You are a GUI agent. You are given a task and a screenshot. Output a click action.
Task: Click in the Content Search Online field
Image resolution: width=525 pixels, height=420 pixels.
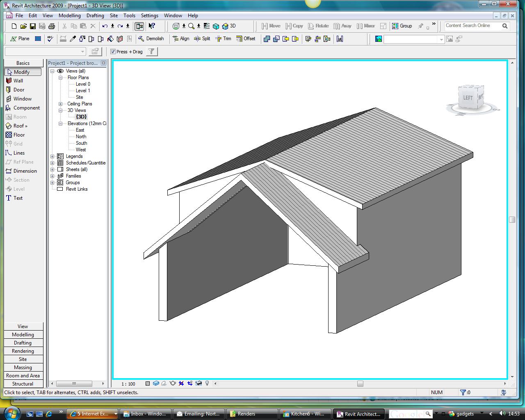472,25
